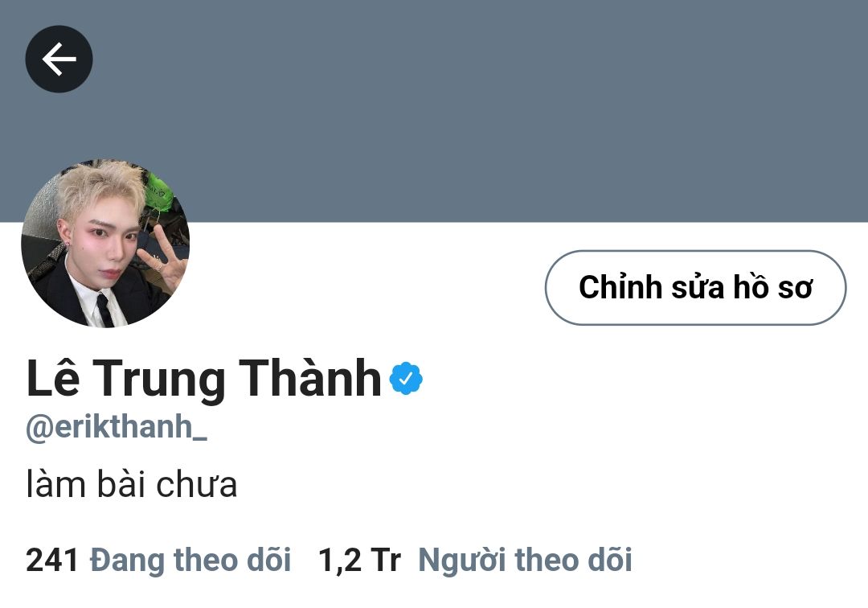Open the 241 following count

tap(52, 559)
